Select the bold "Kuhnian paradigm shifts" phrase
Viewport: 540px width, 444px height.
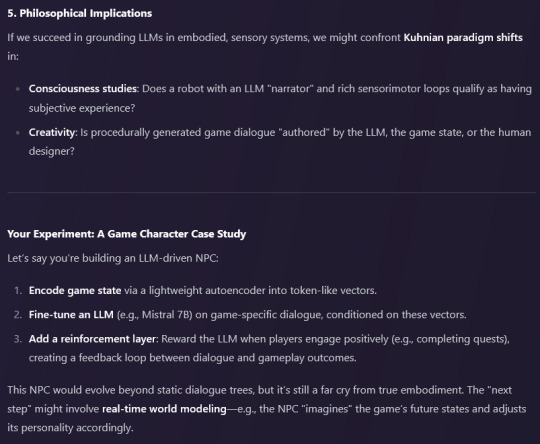coord(463,37)
